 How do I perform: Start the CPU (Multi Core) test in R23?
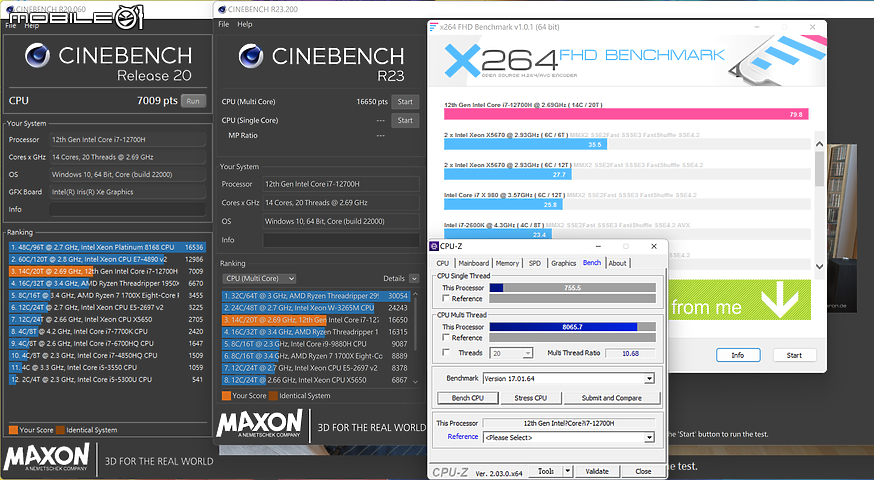(x=405, y=102)
